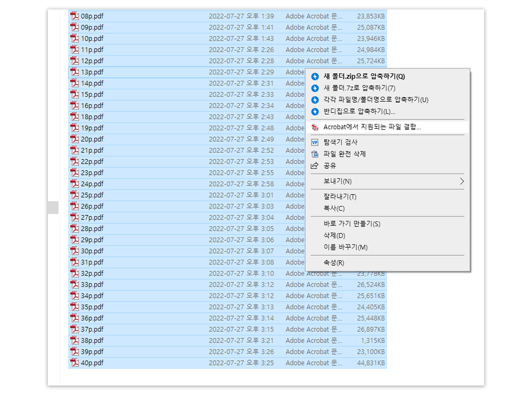The image size is (532, 395).
Task: Select file name 31p.pdf
Action: pos(92,262)
